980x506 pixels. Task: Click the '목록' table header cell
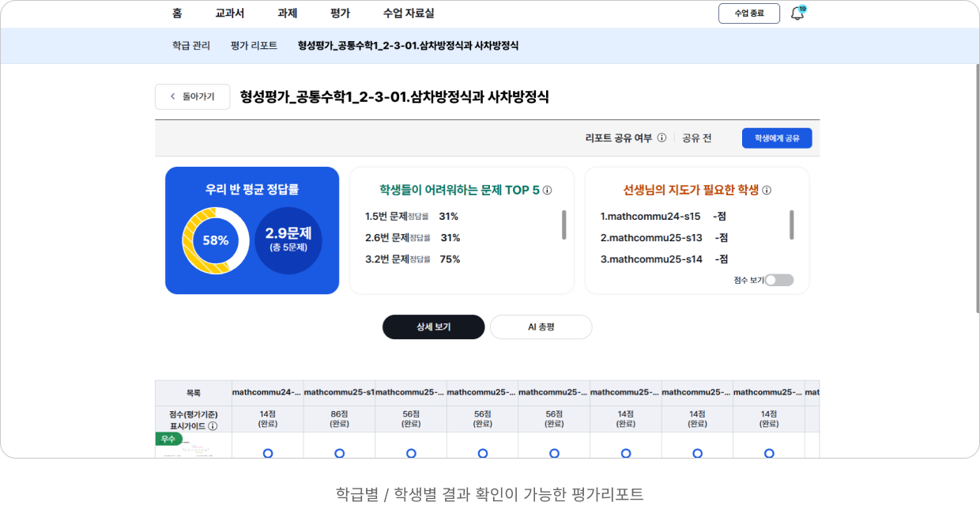click(x=194, y=393)
